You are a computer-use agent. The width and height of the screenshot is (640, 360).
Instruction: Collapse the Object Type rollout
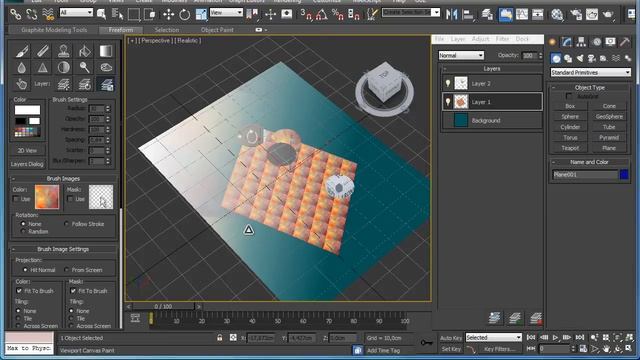pos(589,87)
